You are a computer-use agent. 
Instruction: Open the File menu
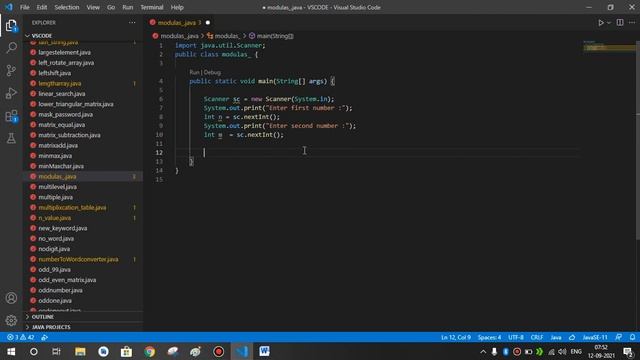coord(24,7)
